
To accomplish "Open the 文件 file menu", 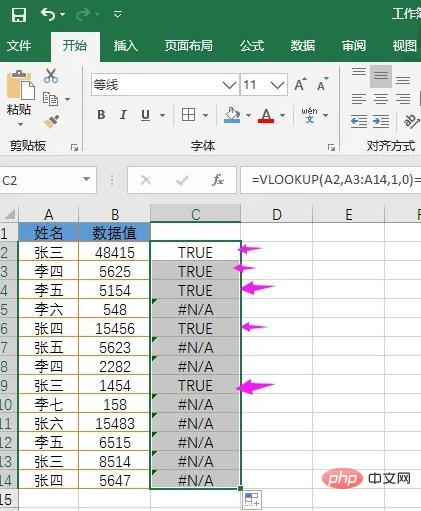I will click(19, 46).
